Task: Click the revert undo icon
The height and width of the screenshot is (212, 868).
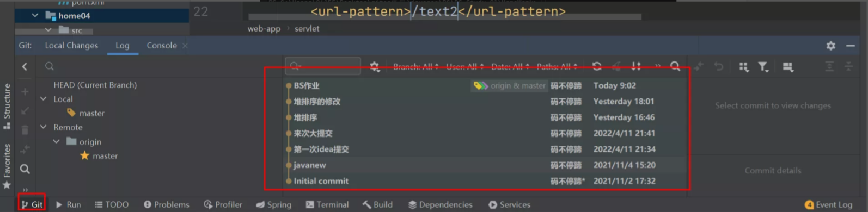Action: click(719, 66)
